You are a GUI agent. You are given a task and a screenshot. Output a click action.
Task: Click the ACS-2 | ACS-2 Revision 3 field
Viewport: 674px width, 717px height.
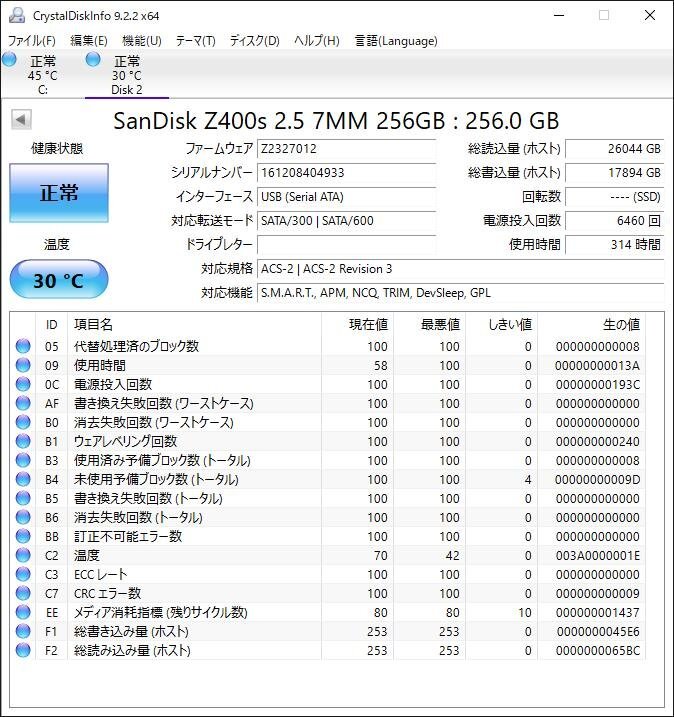[460, 269]
